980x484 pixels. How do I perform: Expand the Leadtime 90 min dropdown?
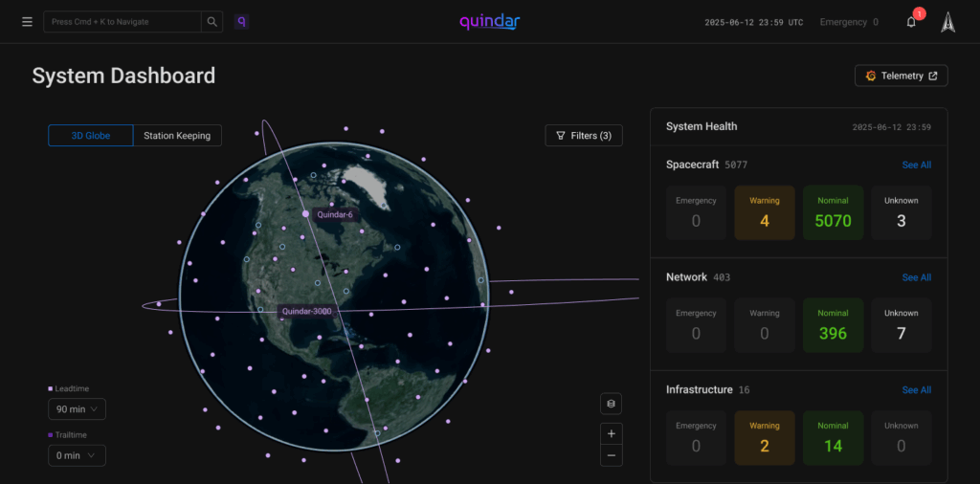(77, 409)
